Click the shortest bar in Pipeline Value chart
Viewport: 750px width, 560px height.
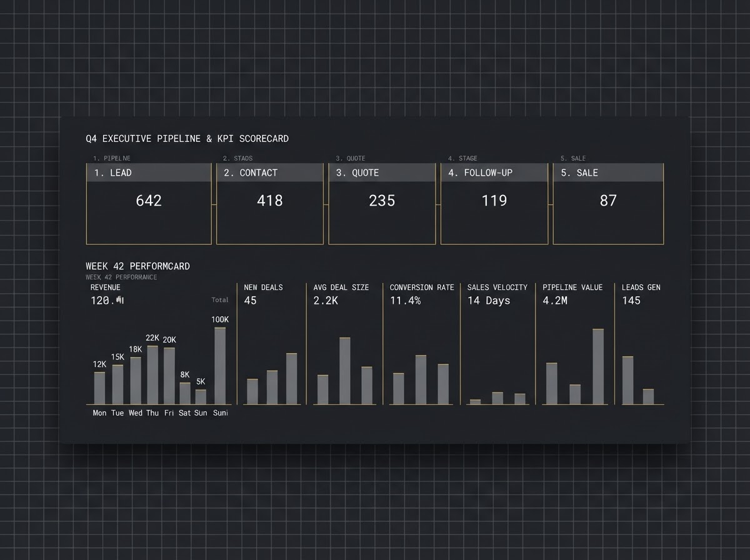[x=575, y=394]
